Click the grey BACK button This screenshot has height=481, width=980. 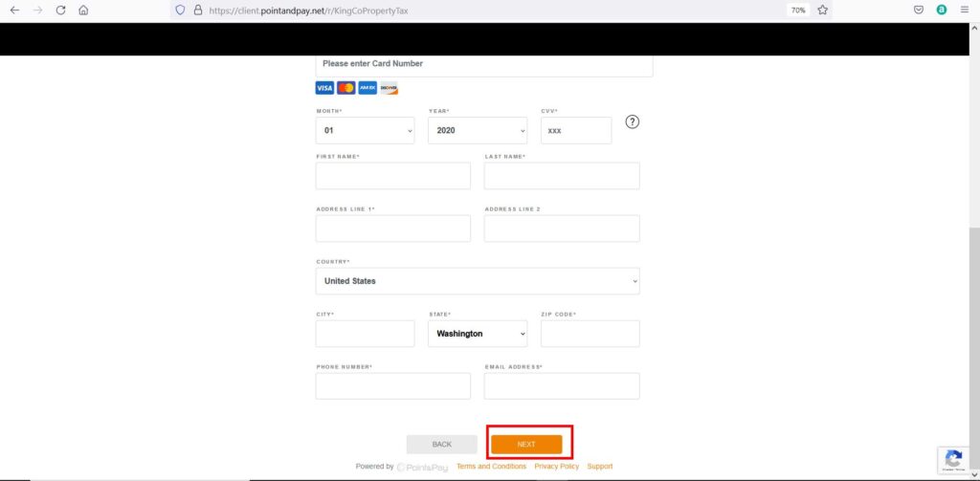coord(441,445)
